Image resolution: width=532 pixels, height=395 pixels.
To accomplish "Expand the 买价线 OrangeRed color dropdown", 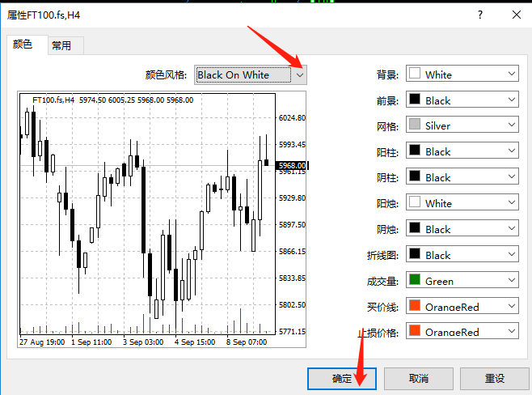I will 462,306.
